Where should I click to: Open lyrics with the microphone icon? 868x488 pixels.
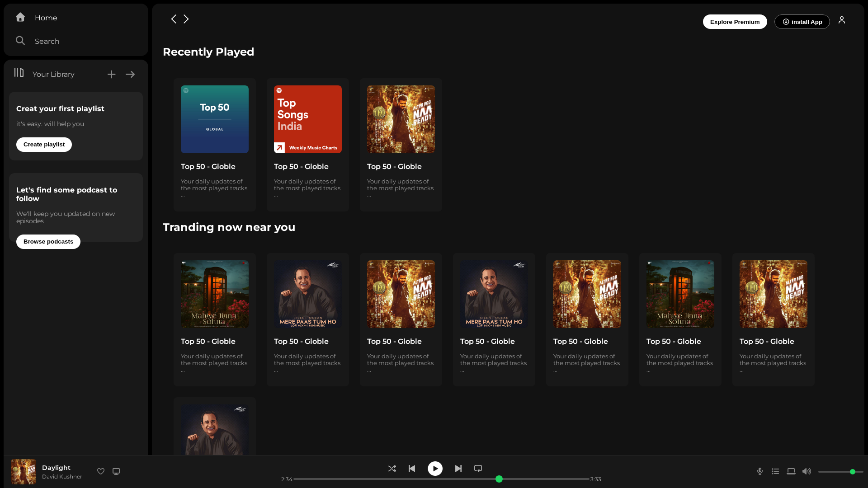pyautogui.click(x=760, y=471)
